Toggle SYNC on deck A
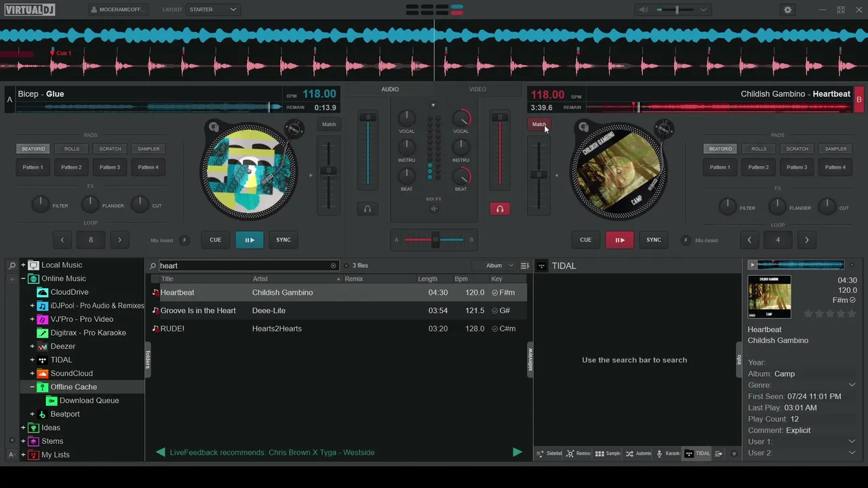Image resolution: width=868 pixels, height=488 pixels. (x=283, y=240)
